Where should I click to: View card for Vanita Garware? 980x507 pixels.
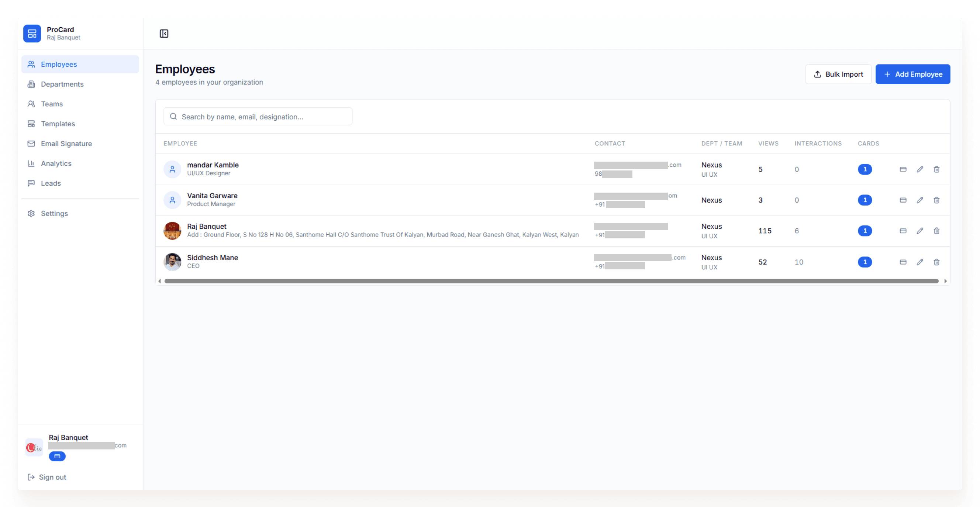click(x=903, y=200)
